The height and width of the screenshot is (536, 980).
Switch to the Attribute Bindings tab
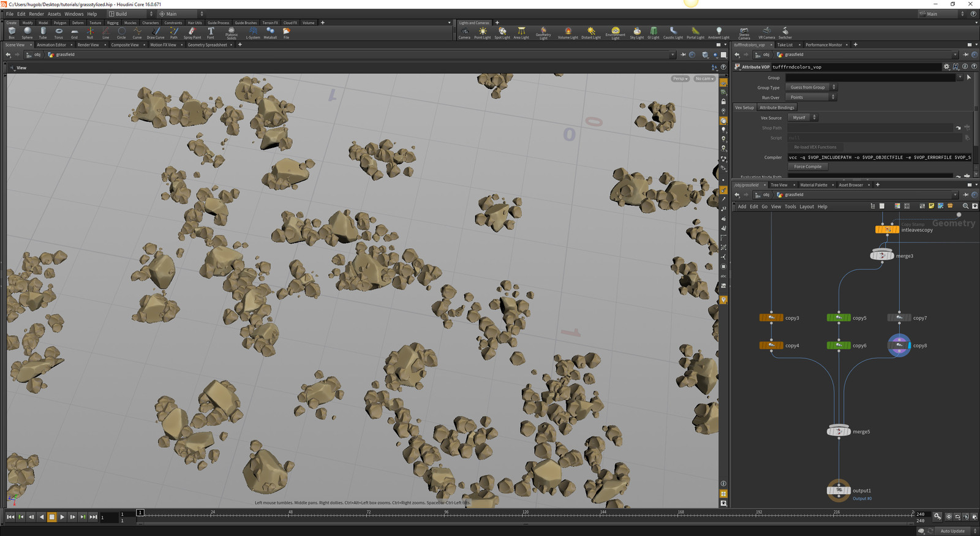tap(777, 108)
